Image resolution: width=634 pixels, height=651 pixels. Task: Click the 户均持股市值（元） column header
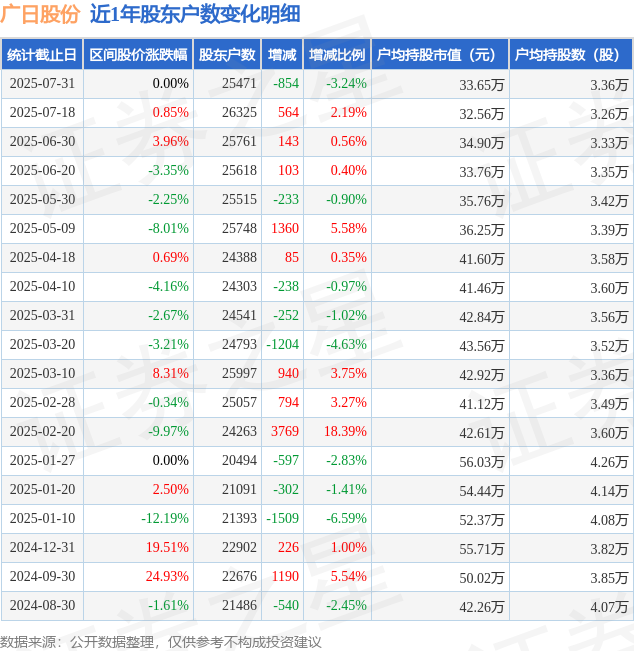click(439, 55)
